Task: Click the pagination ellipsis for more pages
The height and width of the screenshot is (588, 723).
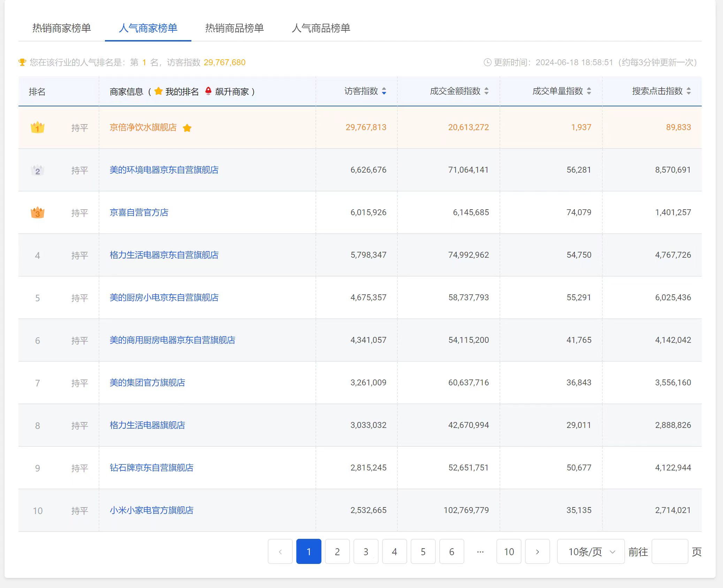Action: pos(480,551)
